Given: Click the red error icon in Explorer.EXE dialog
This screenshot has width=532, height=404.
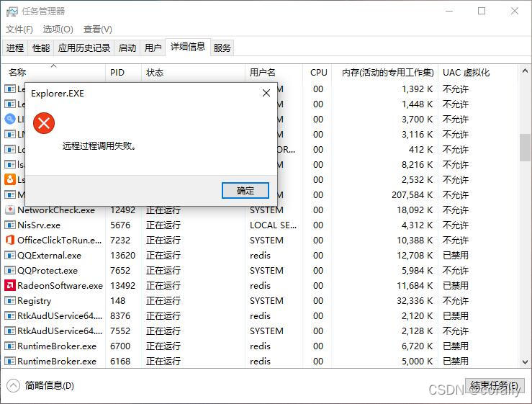Looking at the screenshot, I should pos(44,123).
